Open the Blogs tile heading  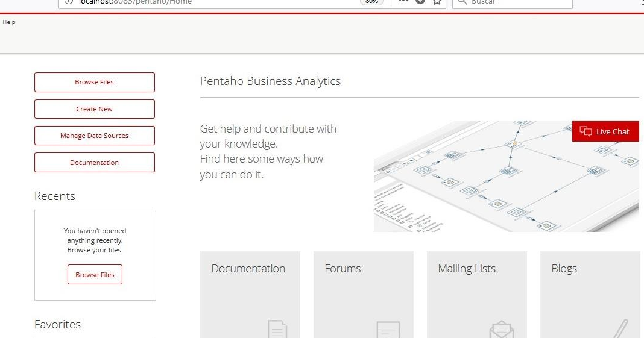564,269
